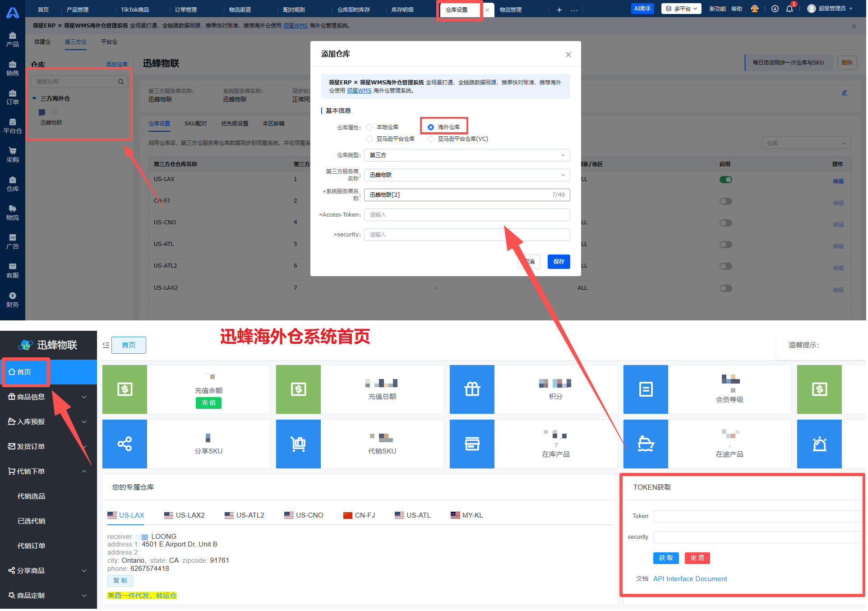868x611 pixels.
Task: Click the 系统服务商名称 input field
Action: tap(467, 195)
